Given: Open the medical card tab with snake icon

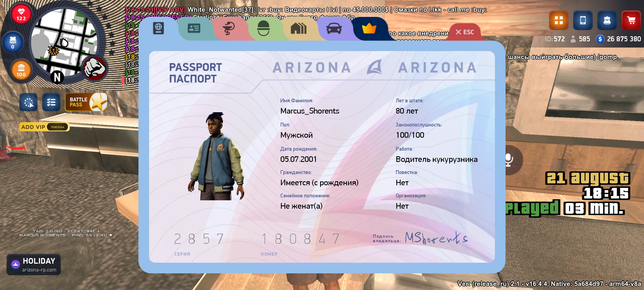Looking at the screenshot, I should click(x=229, y=28).
